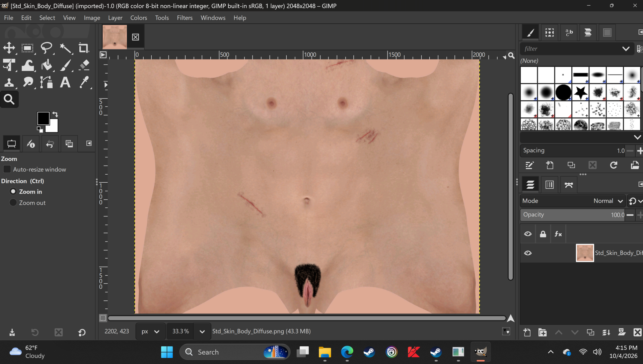
Task: Open the toolbox dock tab configuration menu
Action: point(89,143)
